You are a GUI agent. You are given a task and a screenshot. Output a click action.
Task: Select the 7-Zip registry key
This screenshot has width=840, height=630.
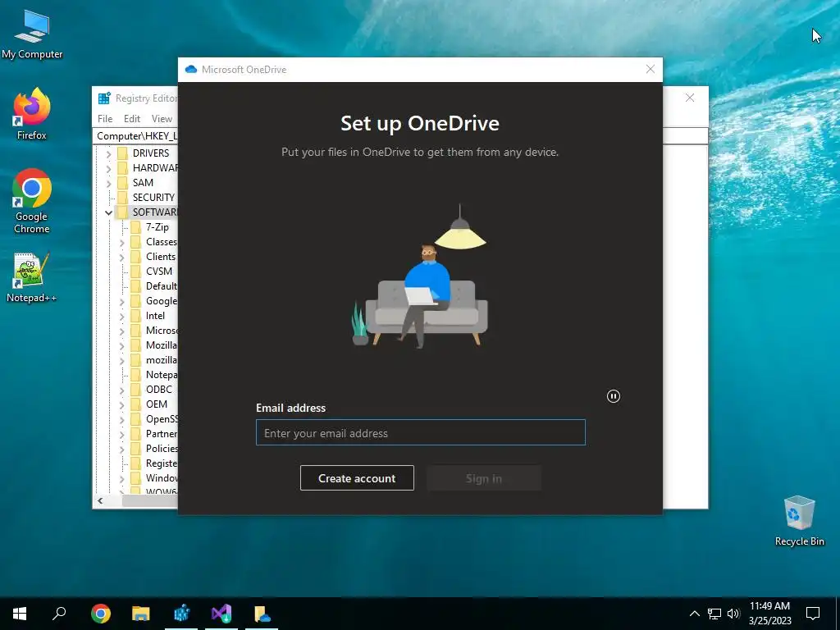pyautogui.click(x=157, y=227)
